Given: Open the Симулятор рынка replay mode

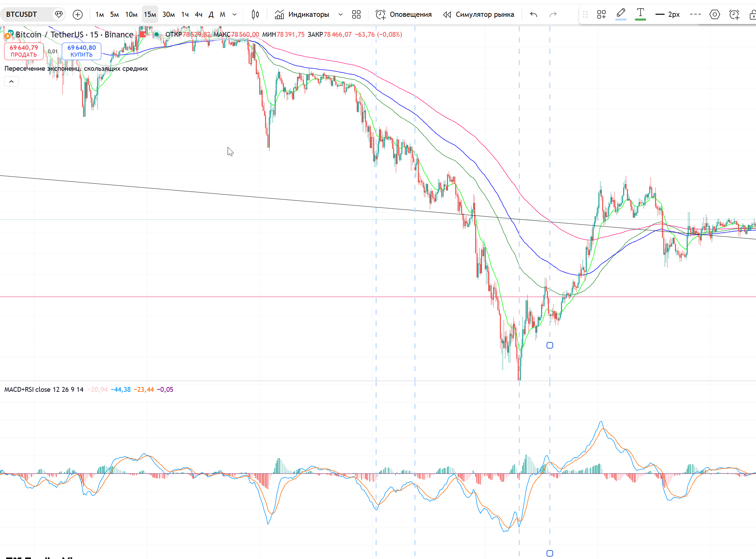Looking at the screenshot, I should (479, 14).
